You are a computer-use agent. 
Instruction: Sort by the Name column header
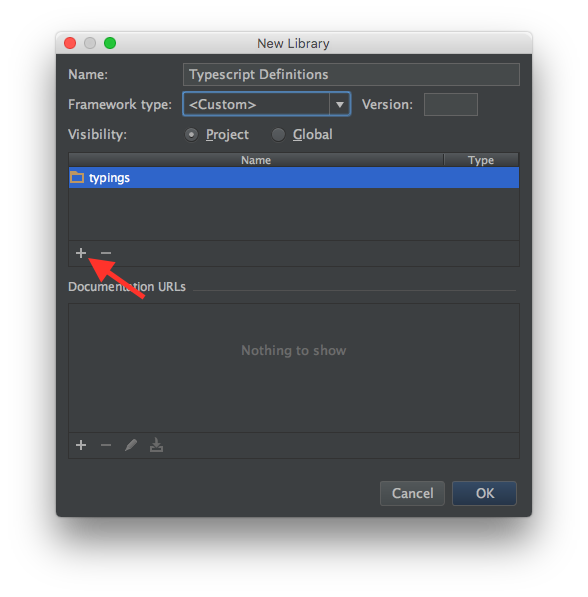click(256, 160)
